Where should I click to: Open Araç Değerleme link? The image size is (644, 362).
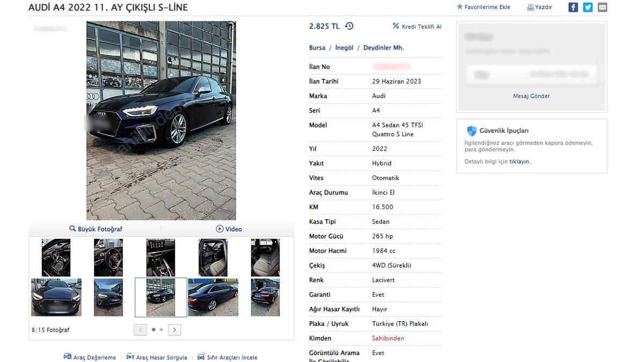tap(90, 357)
